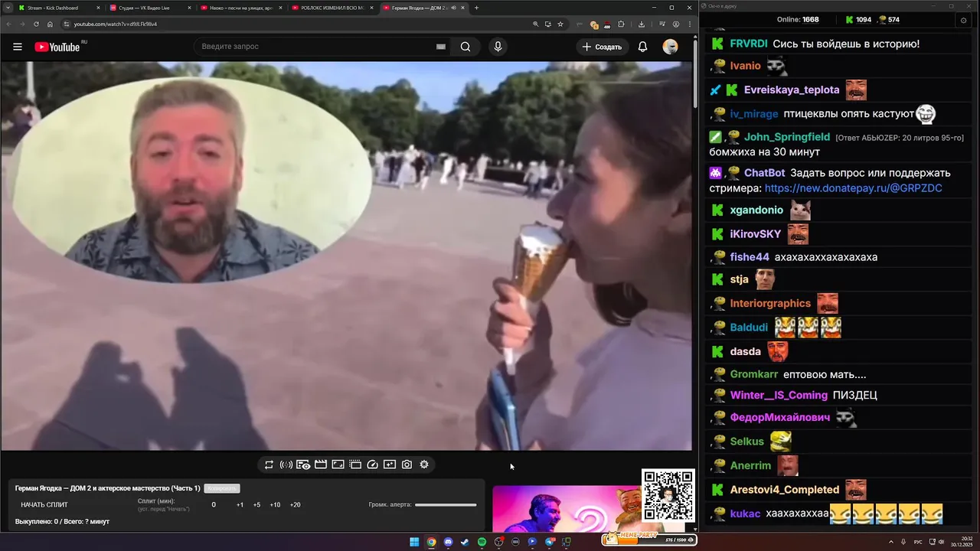Click the split minutes value field showing 0

214,505
